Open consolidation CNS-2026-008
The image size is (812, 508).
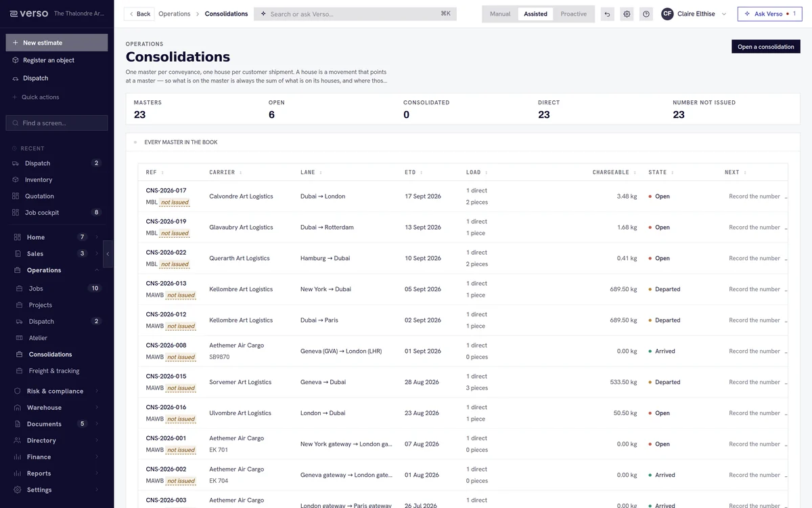[x=166, y=345]
